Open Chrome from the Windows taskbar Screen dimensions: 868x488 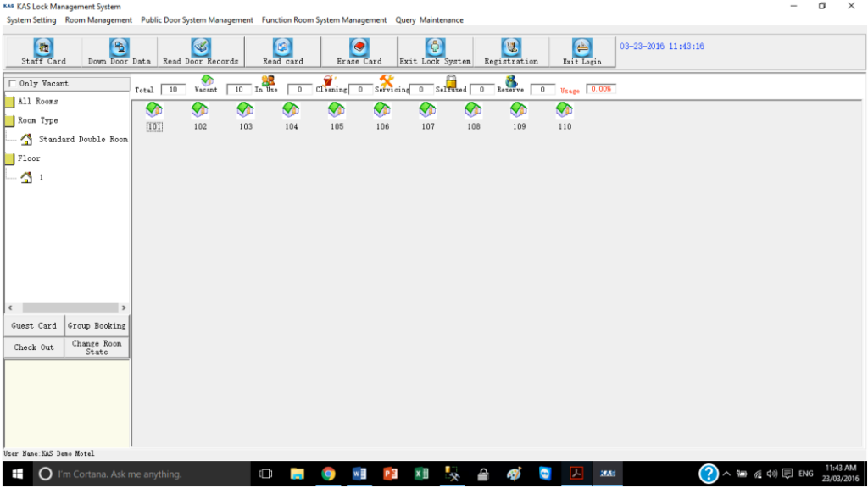click(328, 474)
